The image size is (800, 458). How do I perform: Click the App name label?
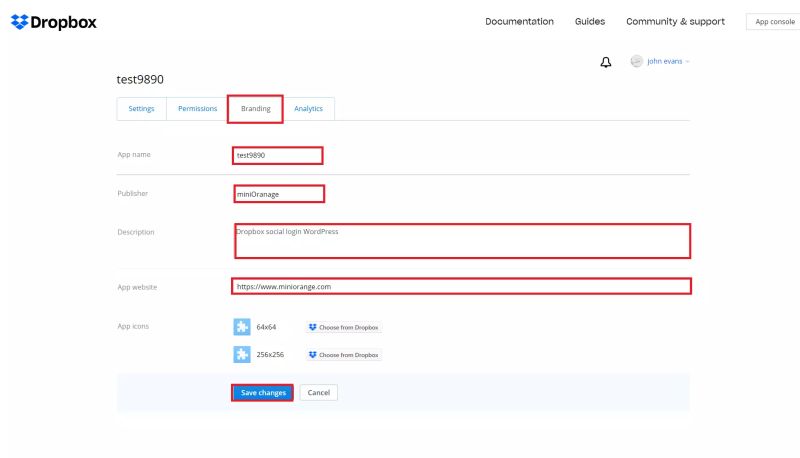click(x=134, y=155)
